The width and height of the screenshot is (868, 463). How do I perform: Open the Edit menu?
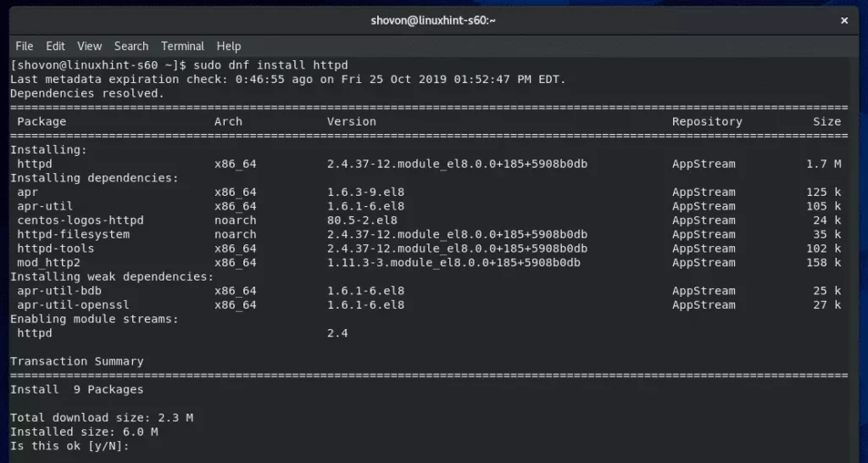pyautogui.click(x=55, y=46)
